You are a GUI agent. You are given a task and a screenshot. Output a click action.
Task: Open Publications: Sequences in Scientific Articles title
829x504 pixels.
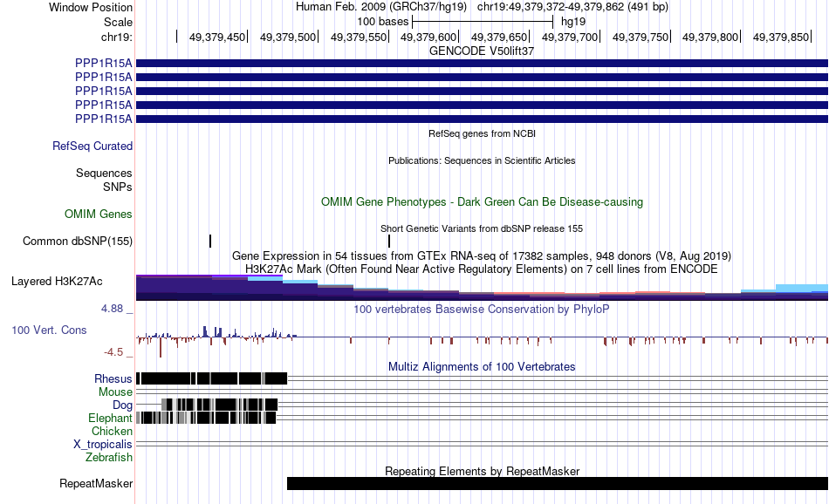[482, 160]
